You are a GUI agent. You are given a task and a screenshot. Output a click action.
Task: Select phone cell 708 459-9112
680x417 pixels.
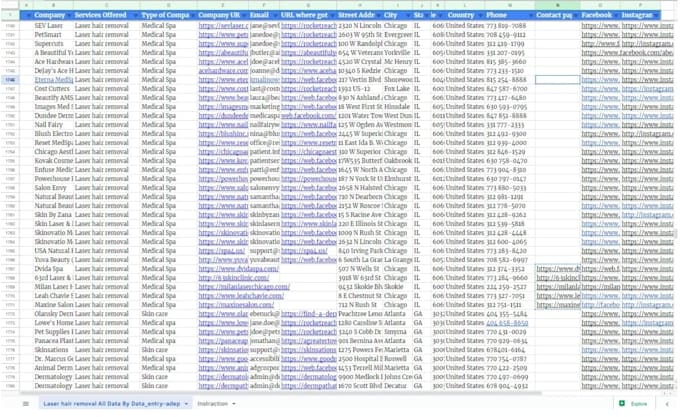tap(510, 35)
